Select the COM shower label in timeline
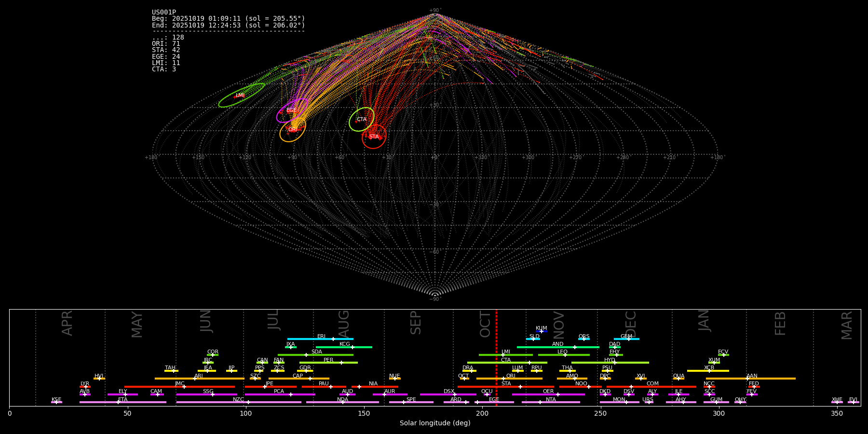The height and width of the screenshot is (434, 868). coord(652,383)
